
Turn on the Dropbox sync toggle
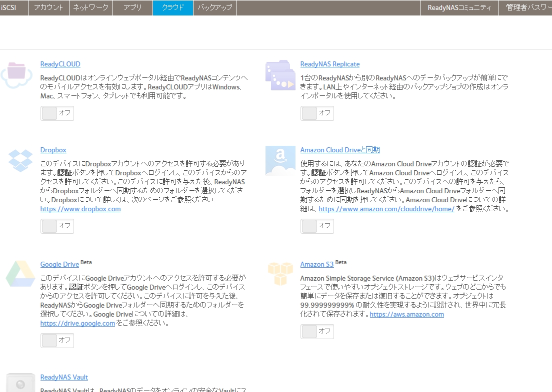(x=57, y=226)
